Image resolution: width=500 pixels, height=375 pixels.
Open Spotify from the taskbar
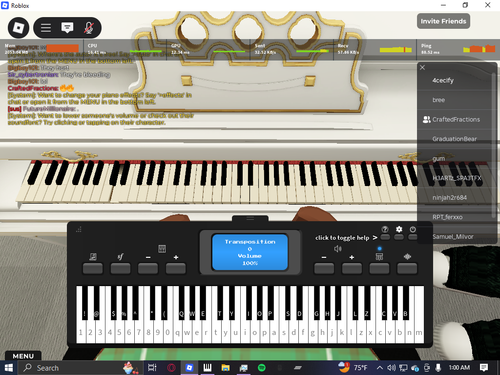pos(262,368)
